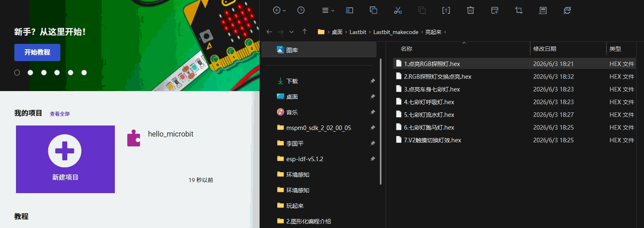The image size is (644, 228).
Task: Click the crop-shaped icon in explorer toolbar
Action: coord(519,10)
